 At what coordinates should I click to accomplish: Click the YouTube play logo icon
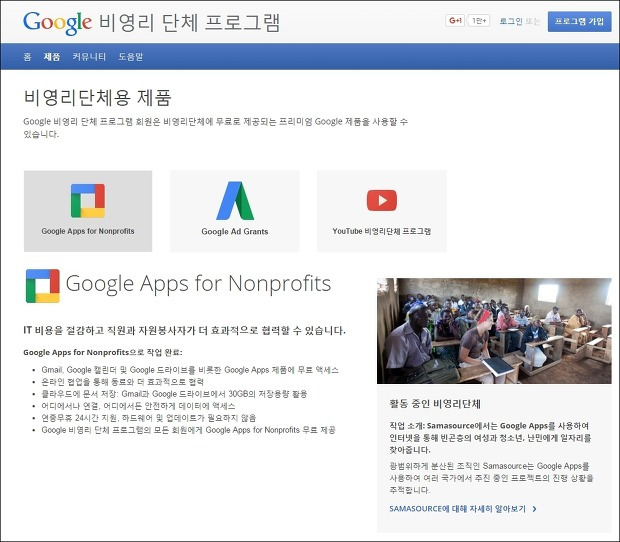click(382, 200)
